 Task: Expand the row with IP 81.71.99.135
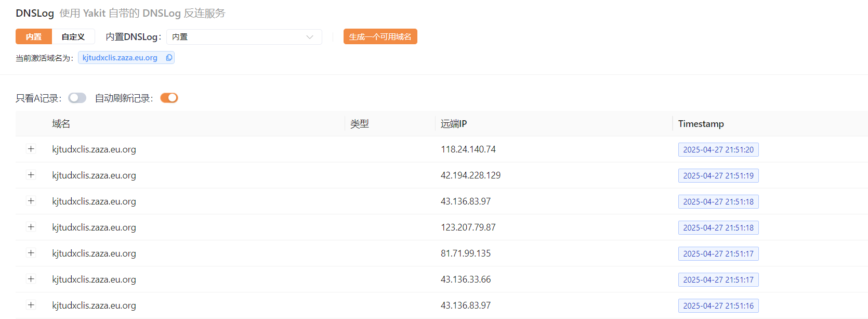[x=31, y=253]
